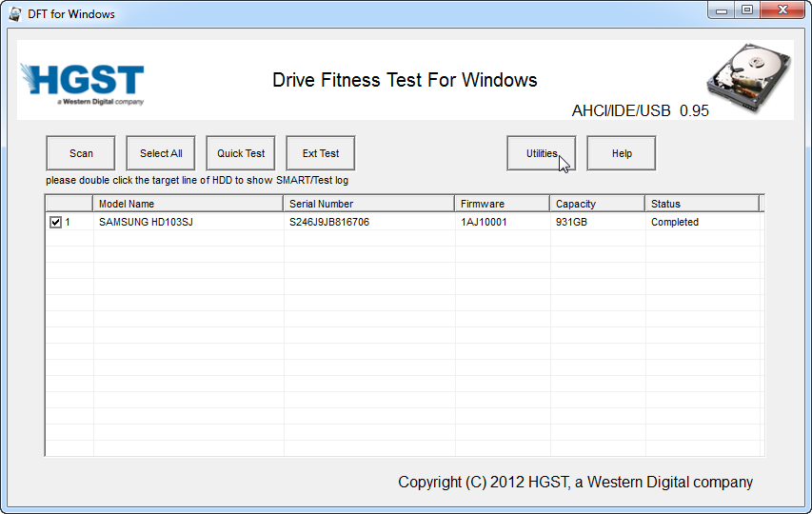Screen dimensions: 812x514
Task: Click firmware value 1AJ10001
Action: pos(503,222)
